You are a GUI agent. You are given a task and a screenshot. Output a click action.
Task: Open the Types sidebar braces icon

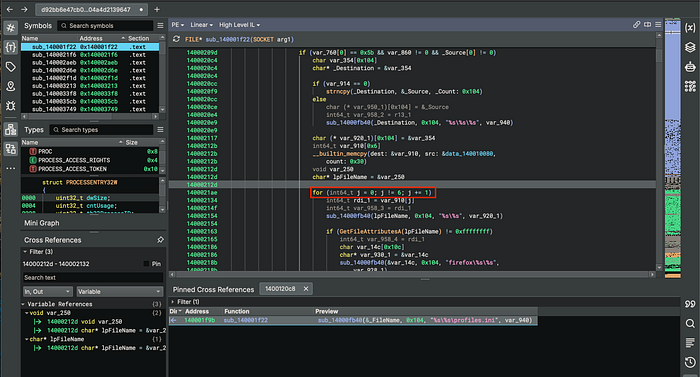pos(11,47)
